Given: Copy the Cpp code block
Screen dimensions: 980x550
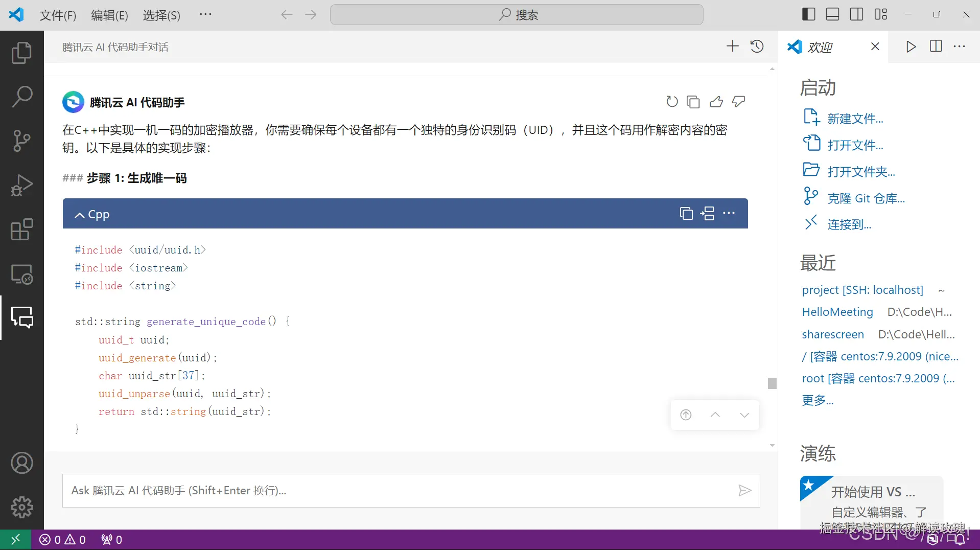Looking at the screenshot, I should pos(686,213).
